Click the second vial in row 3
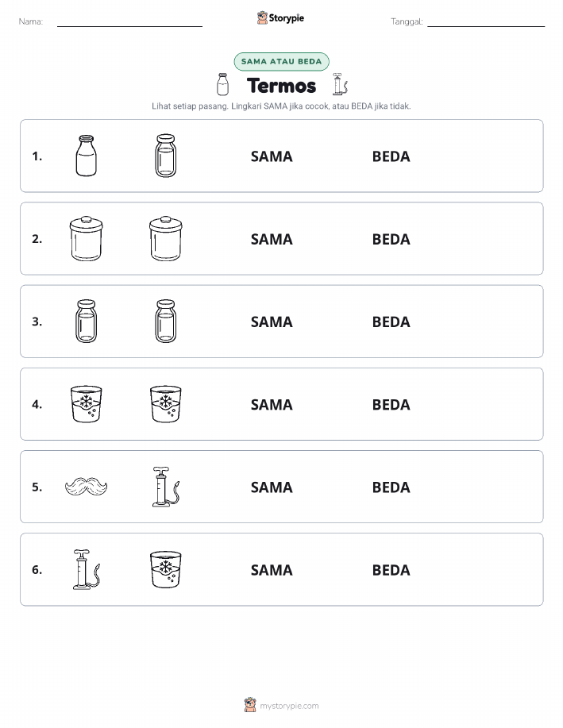Screen dimensions: 563x728 click(x=166, y=322)
